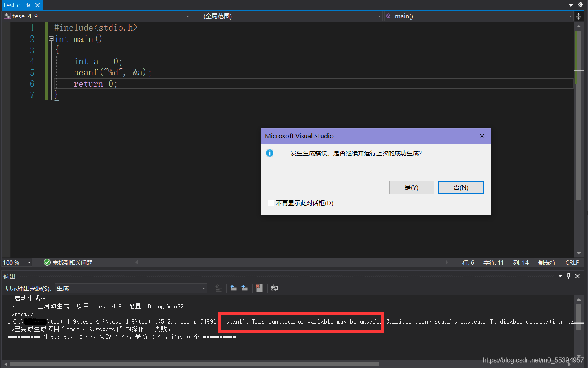Open the output window position menu arrow

tap(560, 276)
